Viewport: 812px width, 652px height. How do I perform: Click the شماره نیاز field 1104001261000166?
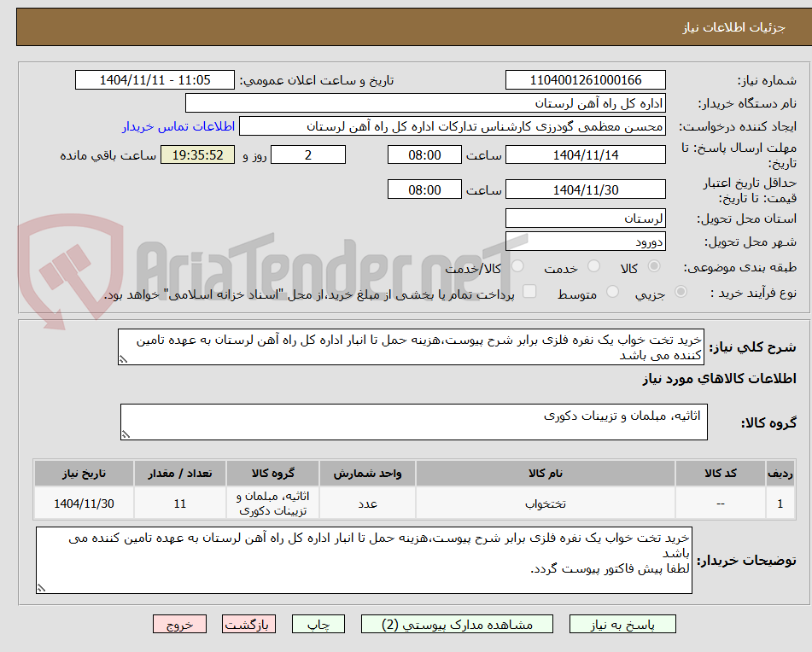click(x=585, y=80)
